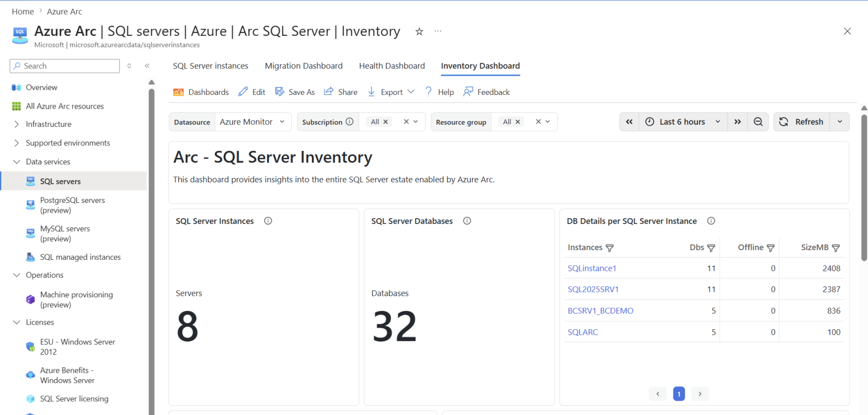Remove the All tag from Subscription filter
This screenshot has height=415, width=868.
386,122
